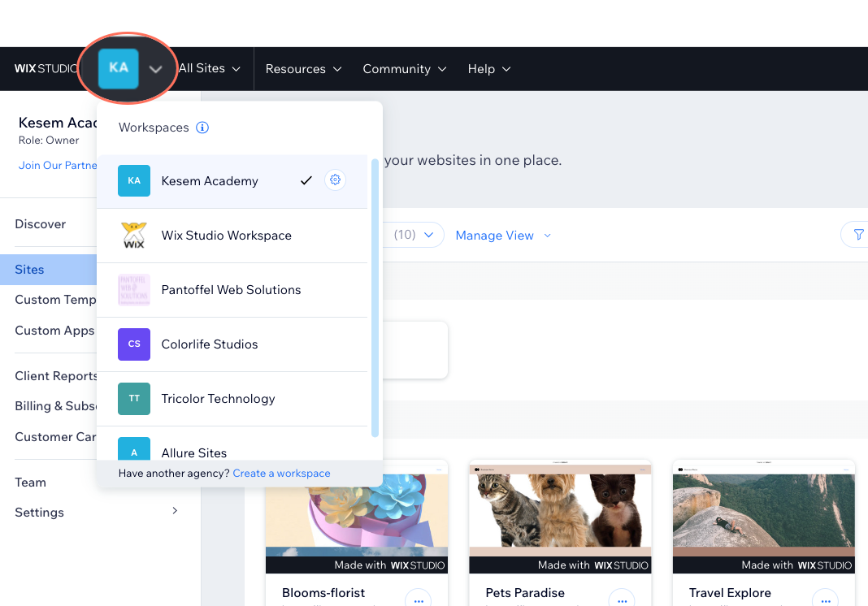The width and height of the screenshot is (868, 606).
Task: Click the Kesem Academy KA avatar
Action: click(134, 180)
